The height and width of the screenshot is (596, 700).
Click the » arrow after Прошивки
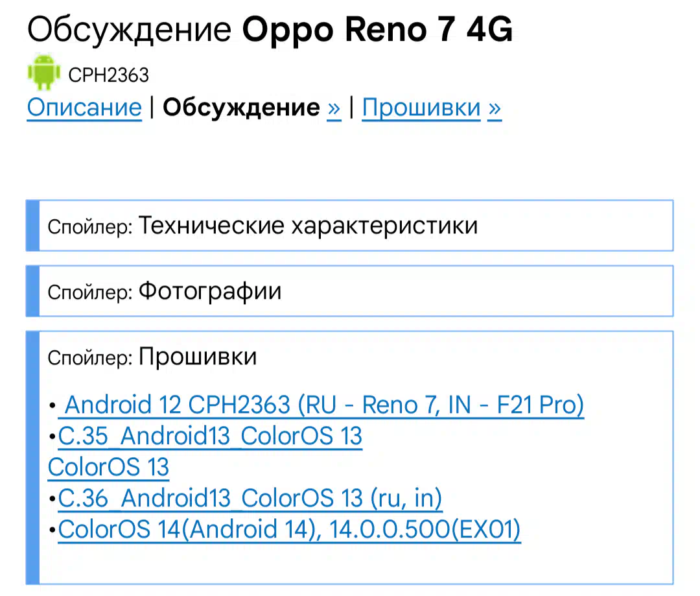495,108
